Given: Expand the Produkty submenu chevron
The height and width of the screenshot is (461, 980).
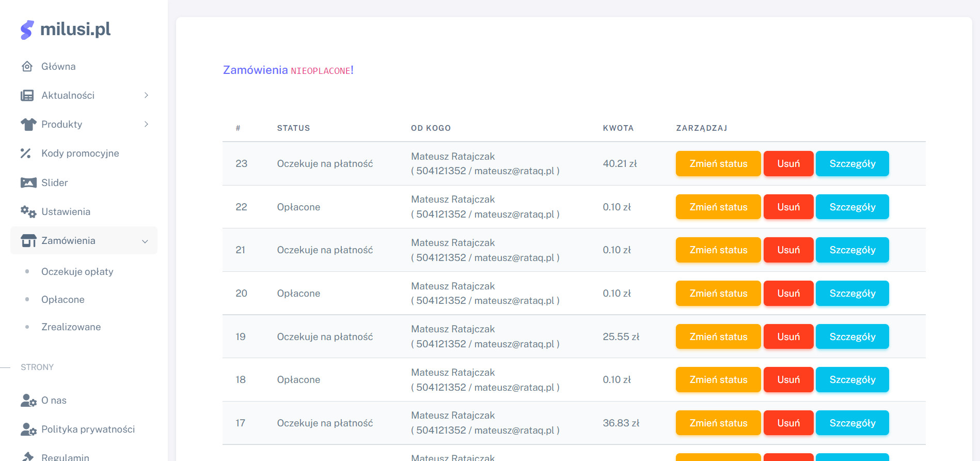Looking at the screenshot, I should point(146,124).
